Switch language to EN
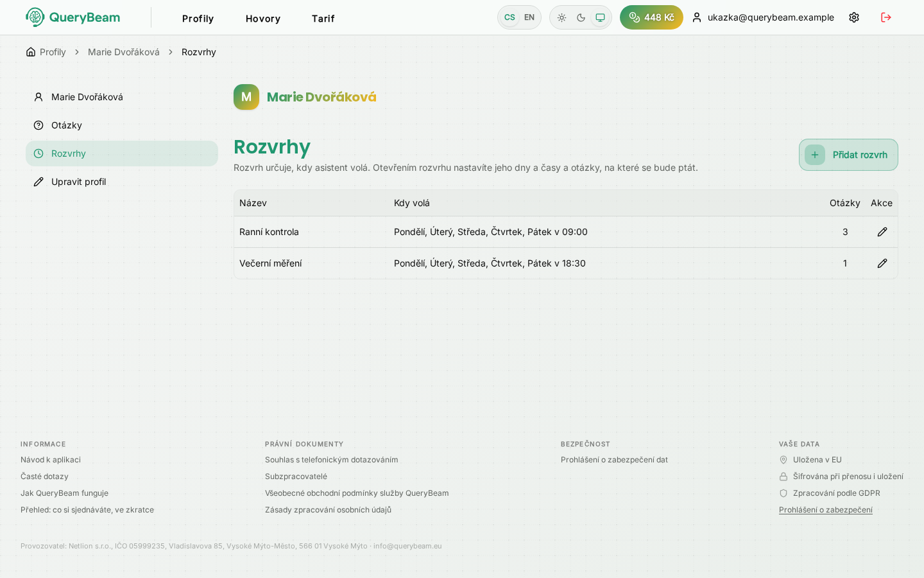The image size is (924, 578). tap(529, 17)
